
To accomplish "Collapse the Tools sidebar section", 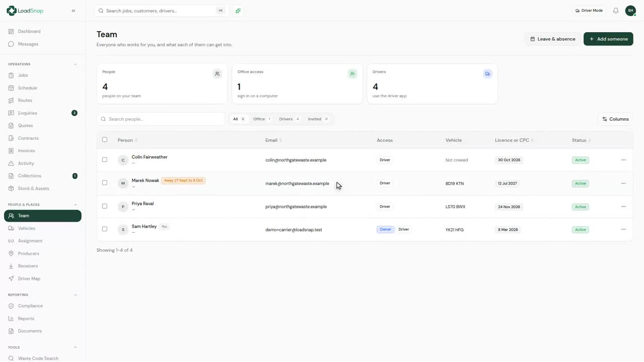I will pyautogui.click(x=75, y=347).
